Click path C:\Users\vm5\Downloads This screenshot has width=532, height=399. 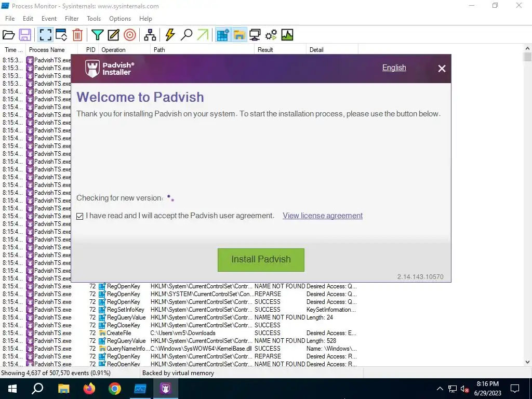click(183, 333)
